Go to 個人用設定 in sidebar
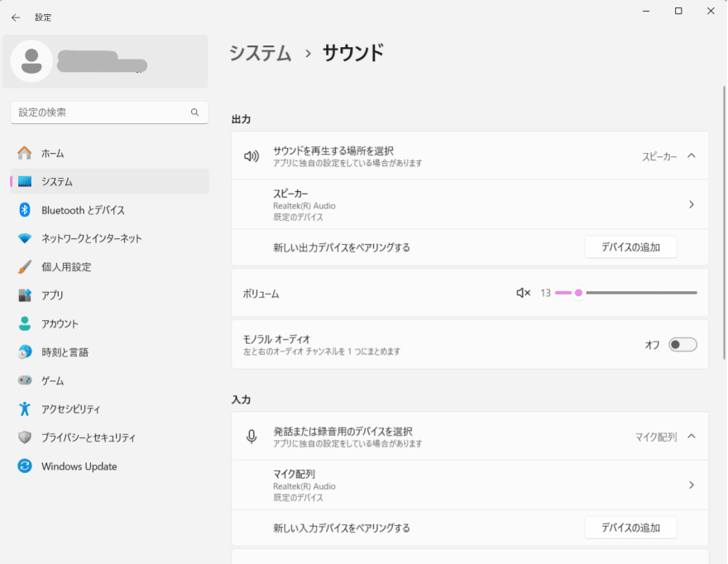728x564 pixels. pyautogui.click(x=66, y=267)
